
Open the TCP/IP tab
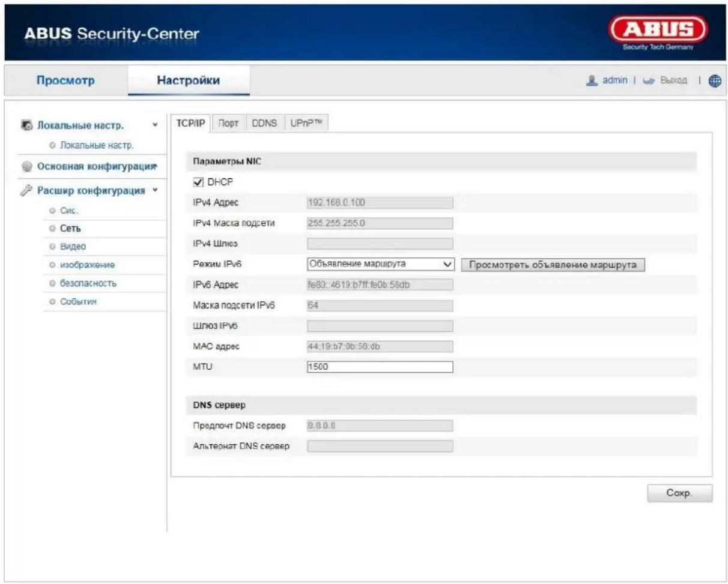[191, 123]
